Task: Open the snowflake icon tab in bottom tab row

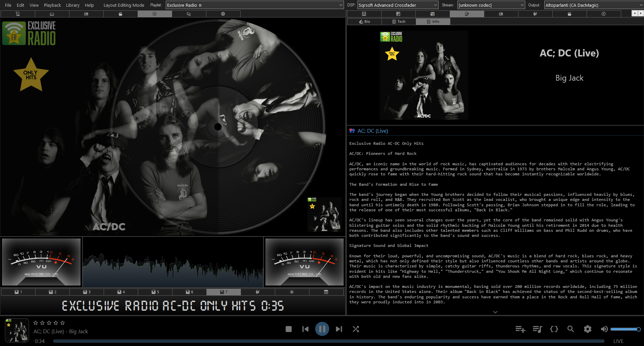Action: coord(292,292)
